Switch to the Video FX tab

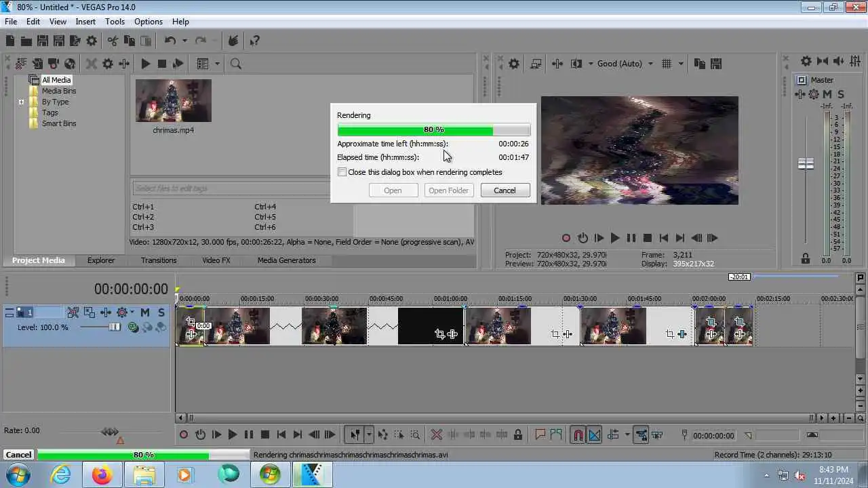(216, 260)
